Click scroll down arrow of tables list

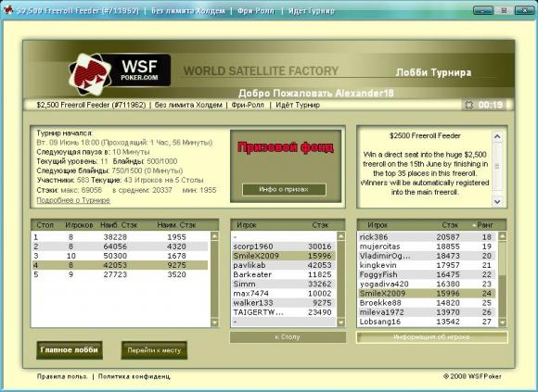click(x=214, y=322)
